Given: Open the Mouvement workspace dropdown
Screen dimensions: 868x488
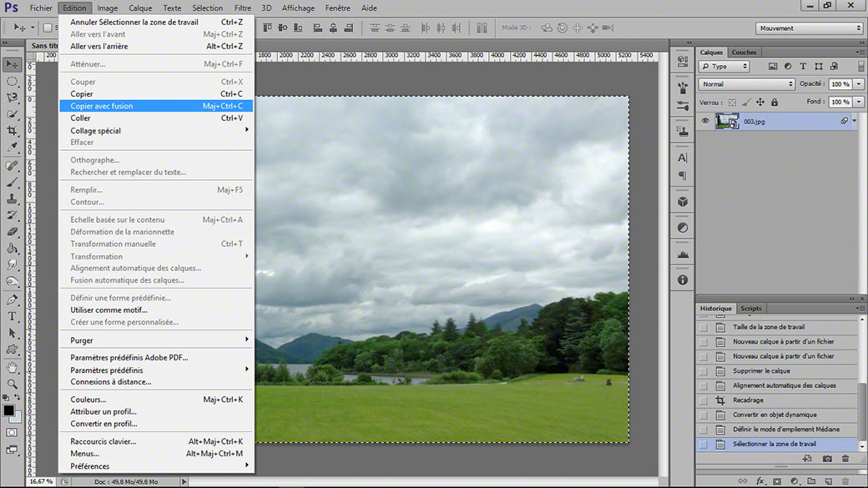Looking at the screenshot, I should [810, 28].
